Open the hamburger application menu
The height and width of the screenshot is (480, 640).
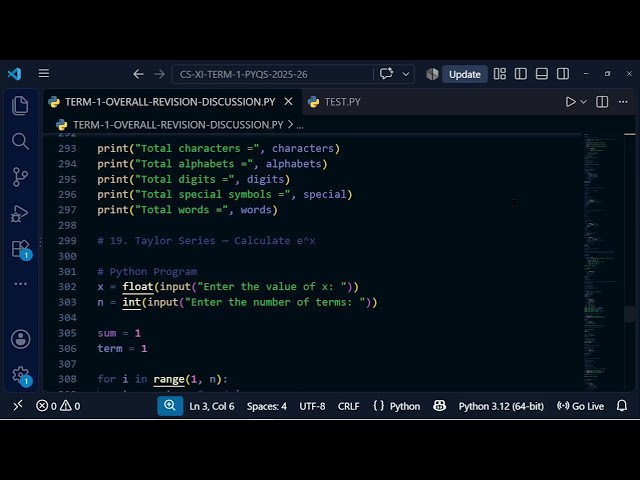(x=44, y=73)
